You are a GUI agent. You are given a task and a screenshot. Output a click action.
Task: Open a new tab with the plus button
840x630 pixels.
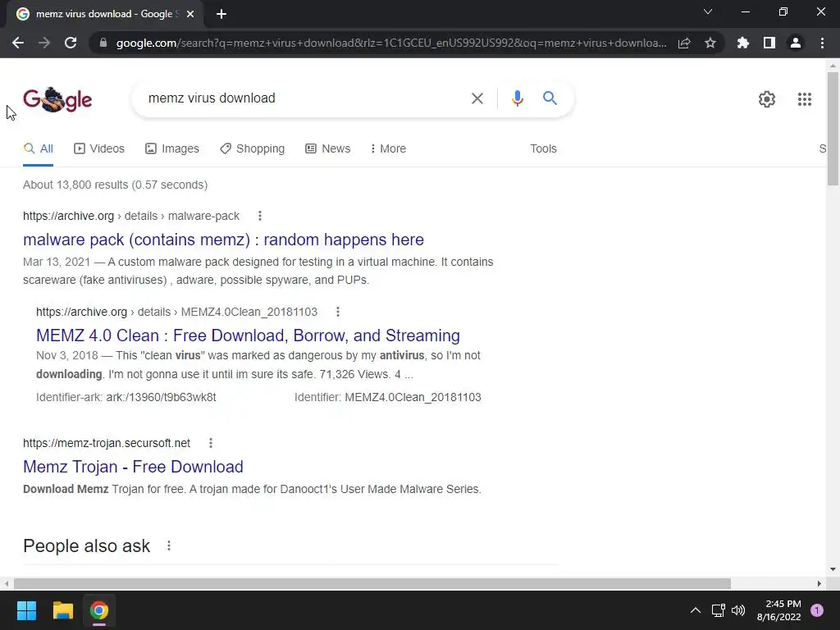pos(221,14)
